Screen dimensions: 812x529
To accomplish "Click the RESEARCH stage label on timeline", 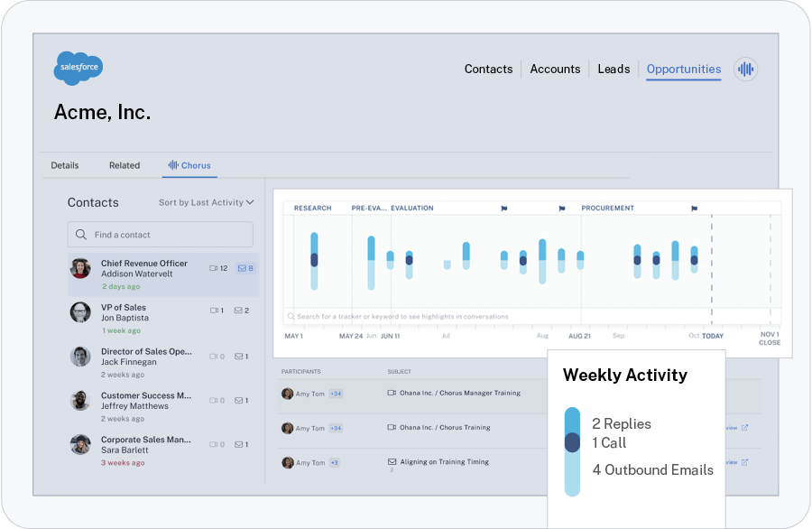I will pyautogui.click(x=312, y=208).
